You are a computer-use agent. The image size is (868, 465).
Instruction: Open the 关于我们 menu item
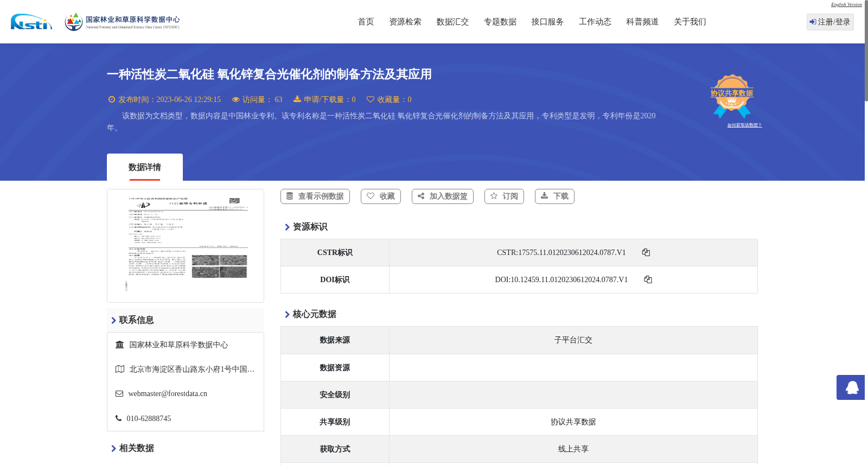[x=690, y=22]
